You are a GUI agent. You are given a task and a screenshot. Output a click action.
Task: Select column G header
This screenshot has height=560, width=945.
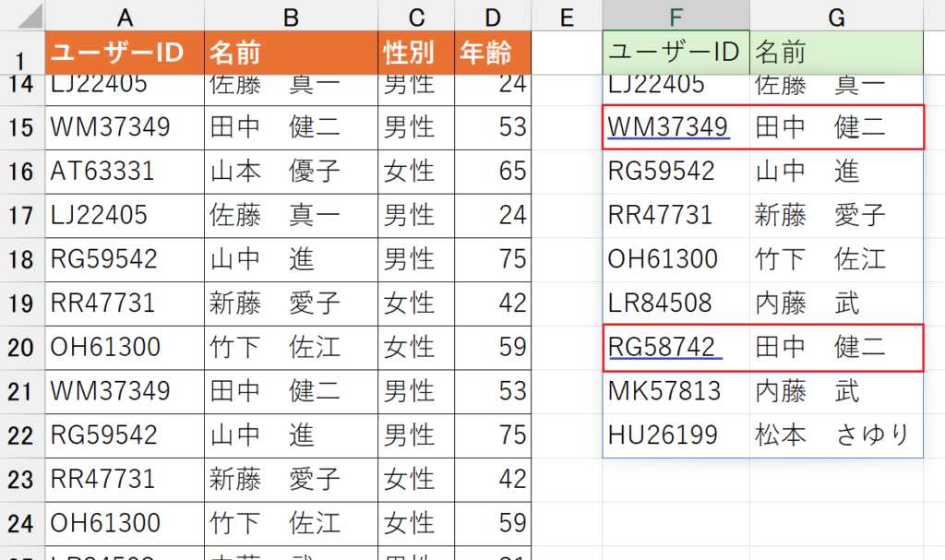click(837, 14)
